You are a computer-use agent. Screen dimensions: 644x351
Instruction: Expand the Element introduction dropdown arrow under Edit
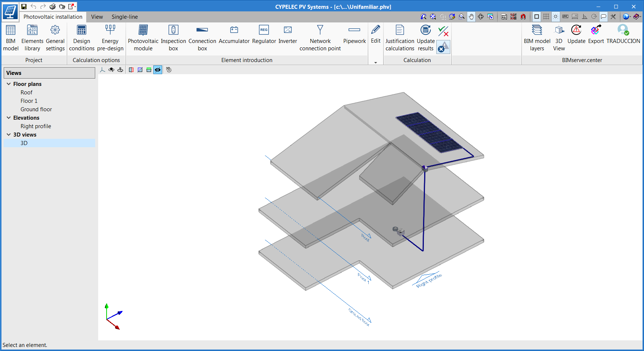point(375,62)
